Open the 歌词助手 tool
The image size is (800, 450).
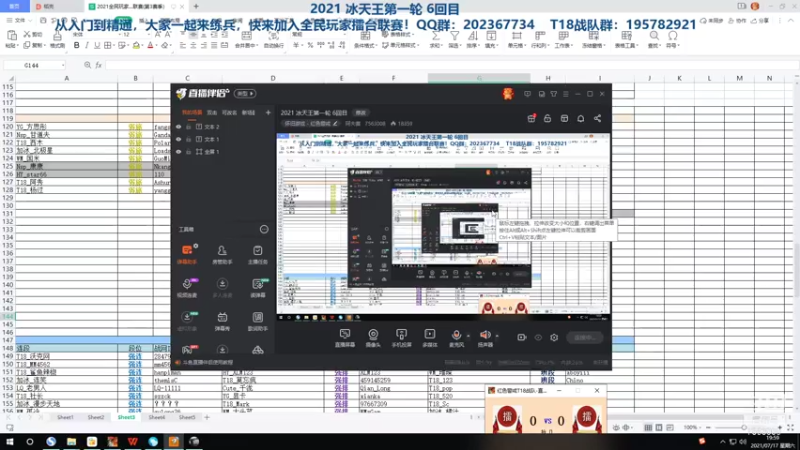click(x=258, y=321)
